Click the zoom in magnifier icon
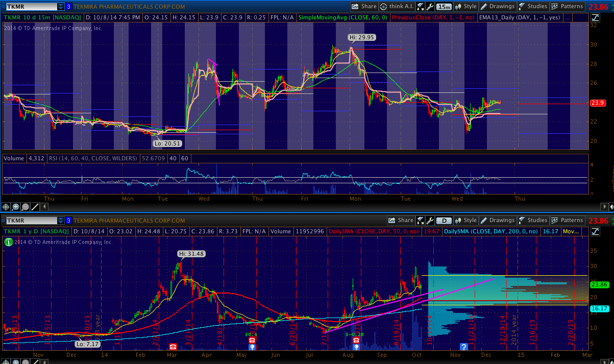The image size is (614, 364). pyautogui.click(x=16, y=207)
